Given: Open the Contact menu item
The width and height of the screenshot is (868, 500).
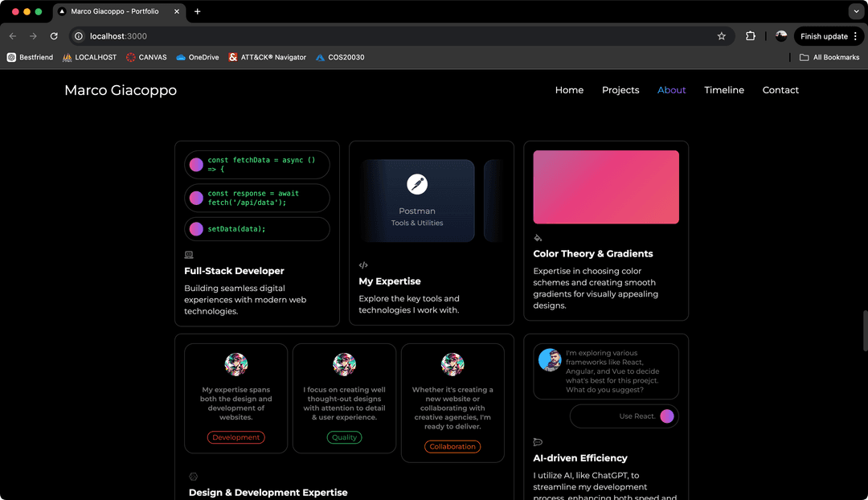Looking at the screenshot, I should [x=780, y=90].
